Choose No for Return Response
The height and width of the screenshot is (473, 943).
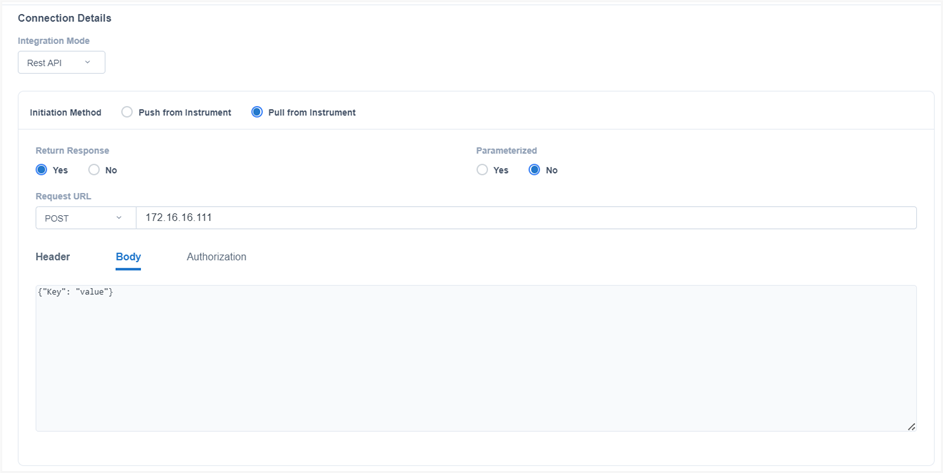point(94,170)
